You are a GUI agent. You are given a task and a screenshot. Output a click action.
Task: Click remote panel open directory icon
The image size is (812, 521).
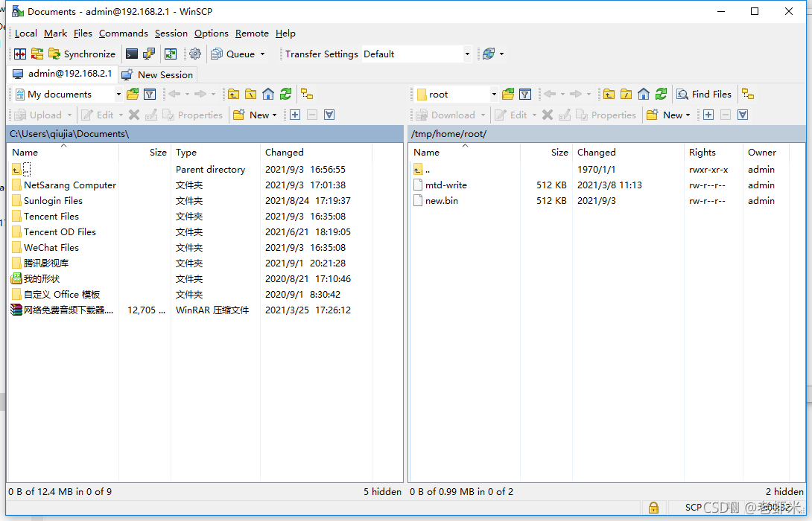[x=508, y=95]
